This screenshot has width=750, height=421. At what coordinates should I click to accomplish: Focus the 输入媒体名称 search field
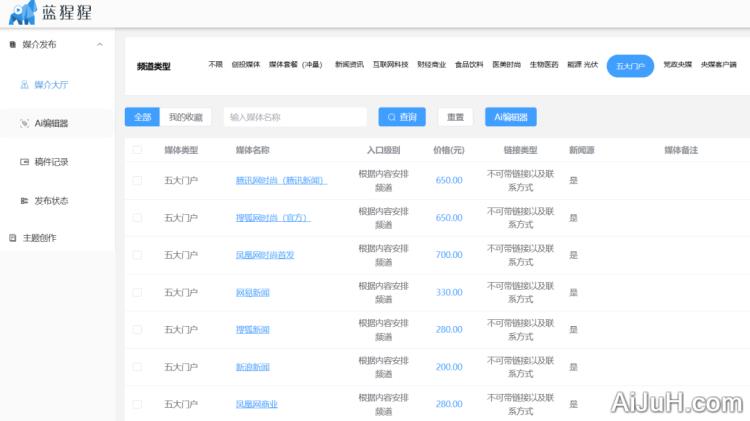(295, 117)
